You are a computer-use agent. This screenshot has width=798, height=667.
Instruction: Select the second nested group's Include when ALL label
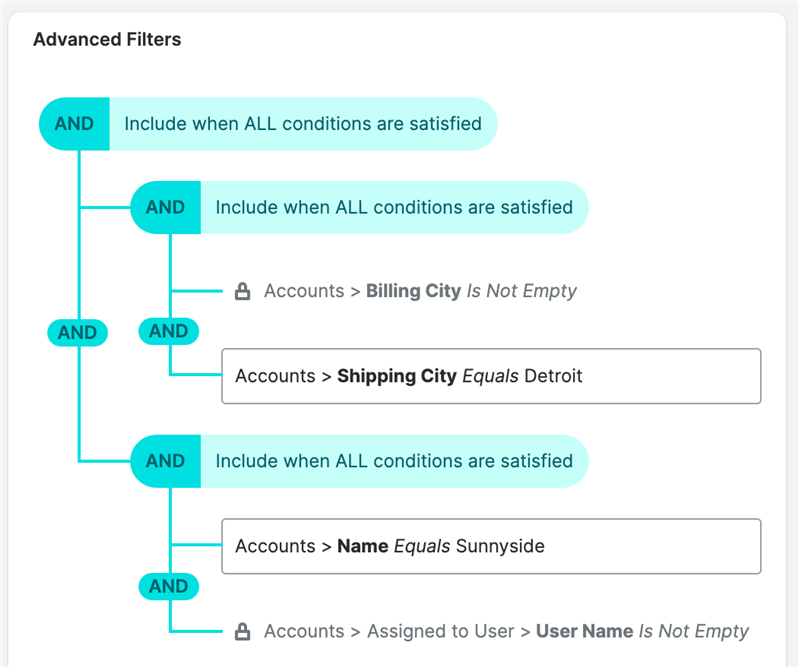(394, 461)
